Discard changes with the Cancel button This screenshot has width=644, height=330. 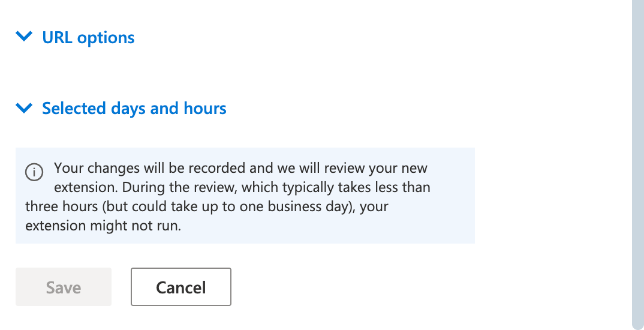point(180,287)
